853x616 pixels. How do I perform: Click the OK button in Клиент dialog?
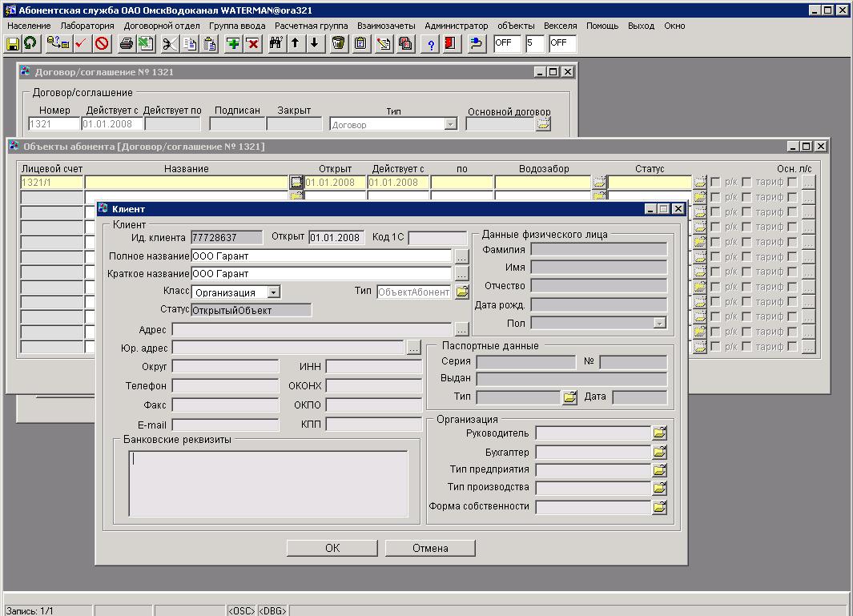(x=332, y=548)
